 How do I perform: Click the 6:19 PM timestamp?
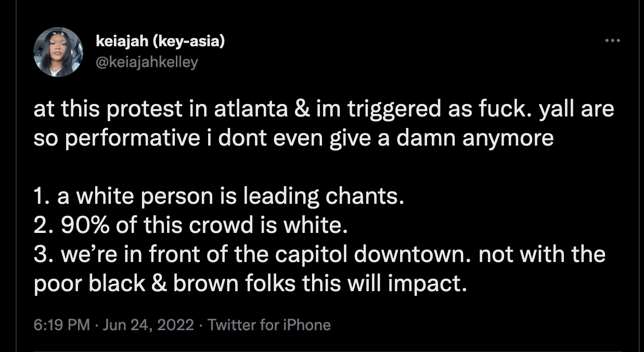61,325
